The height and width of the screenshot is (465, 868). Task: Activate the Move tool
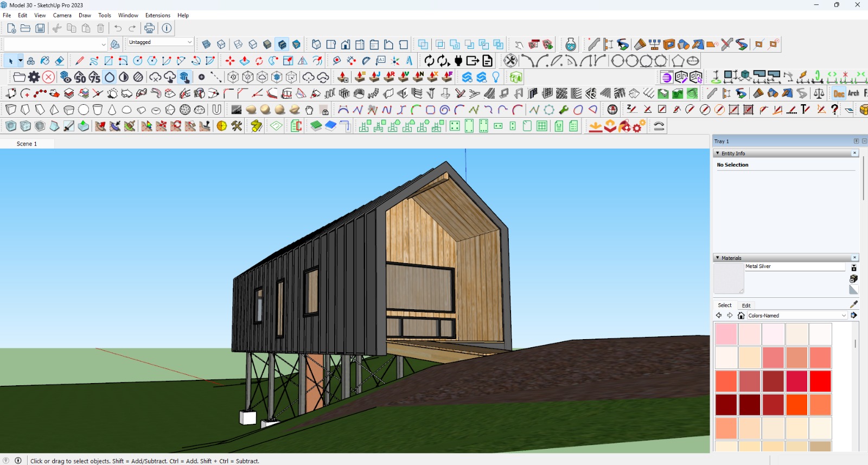pos(230,61)
